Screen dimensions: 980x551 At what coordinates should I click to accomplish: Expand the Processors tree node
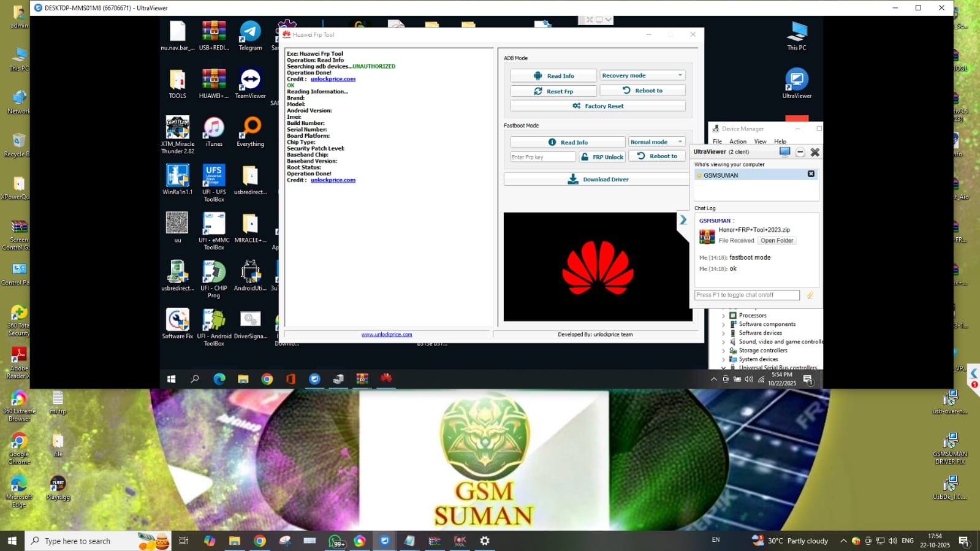click(x=723, y=316)
